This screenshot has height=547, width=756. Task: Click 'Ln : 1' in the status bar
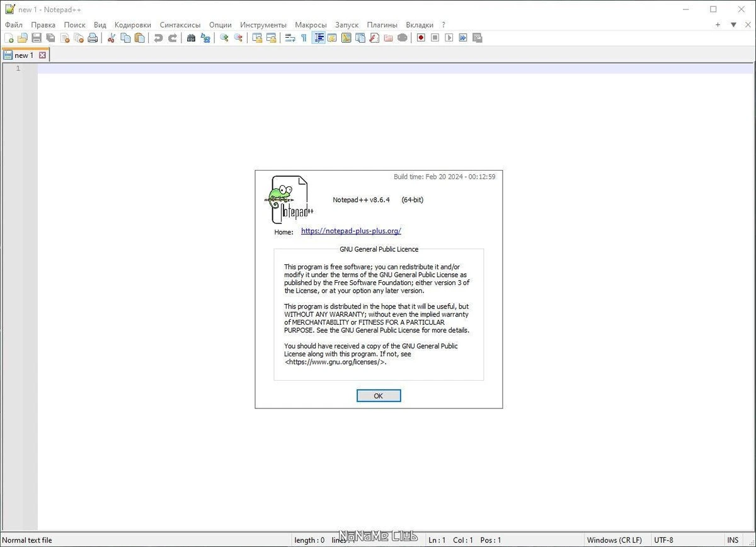coord(437,540)
